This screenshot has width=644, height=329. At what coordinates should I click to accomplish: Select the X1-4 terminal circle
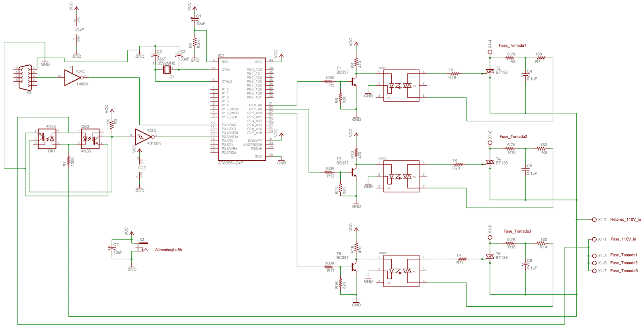490,52
